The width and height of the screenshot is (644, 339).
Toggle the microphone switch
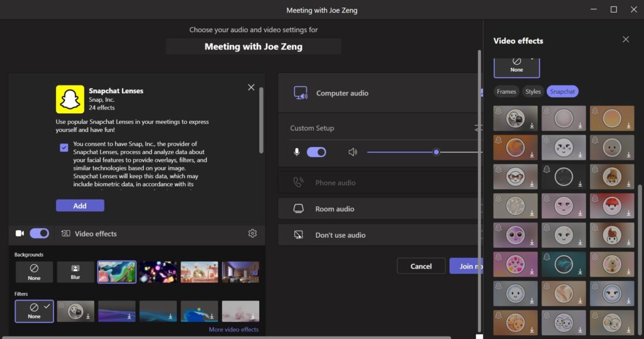click(316, 152)
